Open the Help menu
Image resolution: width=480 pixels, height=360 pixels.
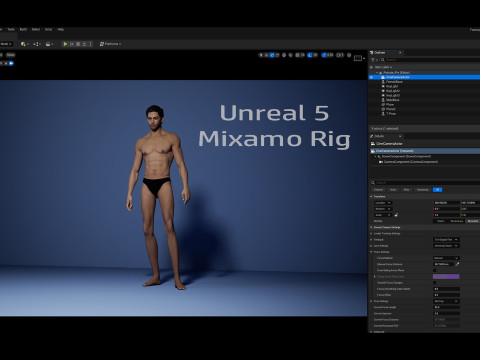(60, 29)
